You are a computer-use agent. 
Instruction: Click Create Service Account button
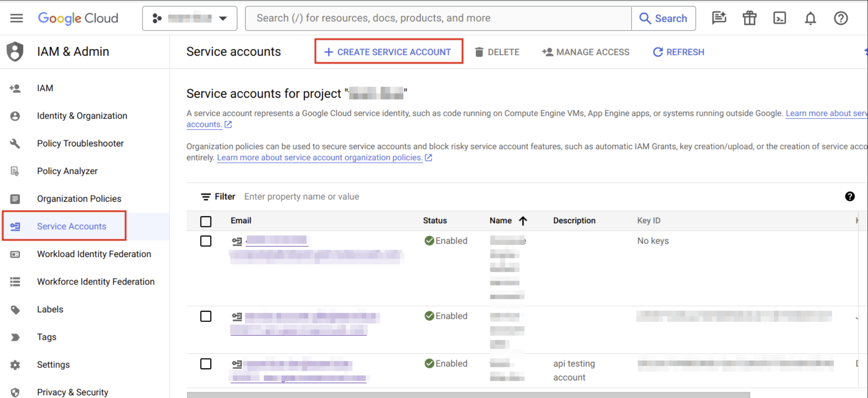388,52
